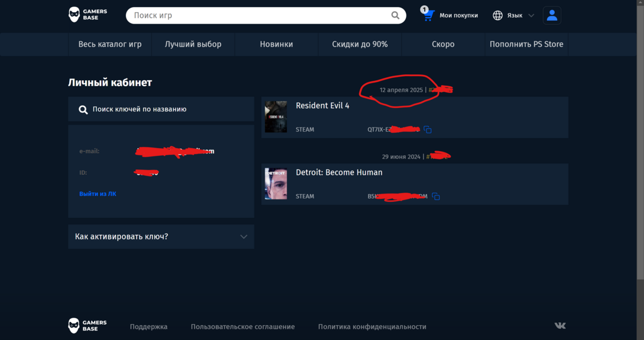Open the Gamers Base logo in header
This screenshot has width=644, height=340.
click(x=87, y=15)
